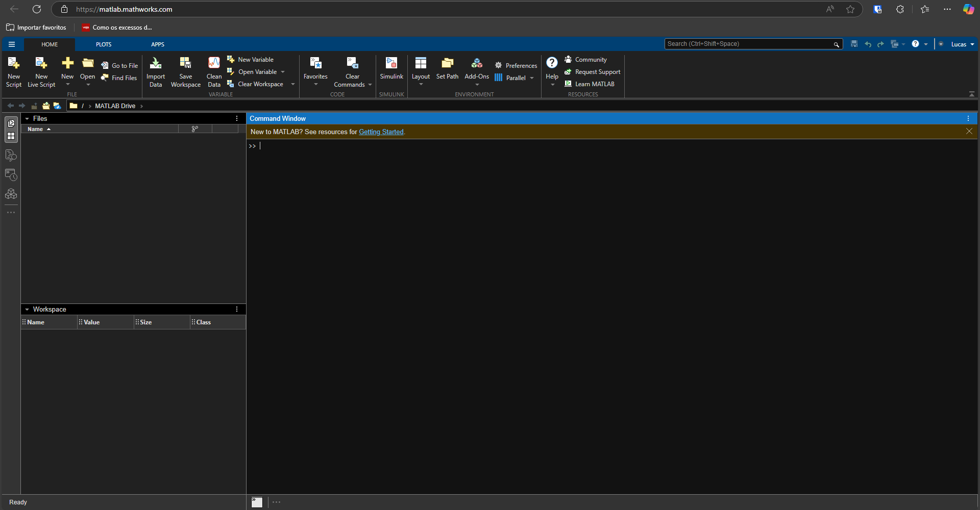This screenshot has width=980, height=510.
Task: Expand Open Variable dropdown arrow
Action: point(283,72)
